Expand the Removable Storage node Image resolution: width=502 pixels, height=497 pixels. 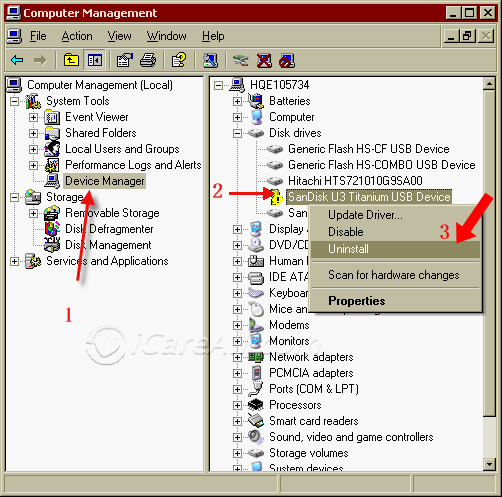coord(33,213)
